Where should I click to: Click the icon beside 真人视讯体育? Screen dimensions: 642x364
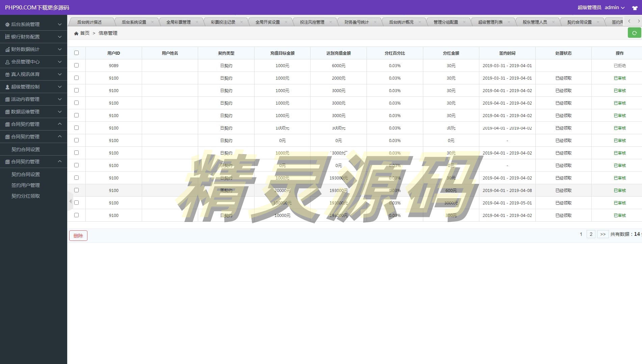click(x=7, y=74)
